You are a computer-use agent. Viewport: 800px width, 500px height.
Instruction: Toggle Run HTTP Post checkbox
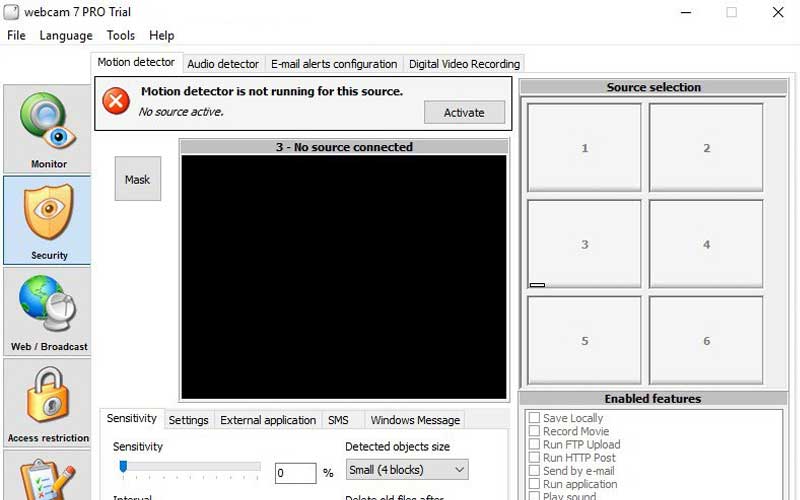[534, 458]
